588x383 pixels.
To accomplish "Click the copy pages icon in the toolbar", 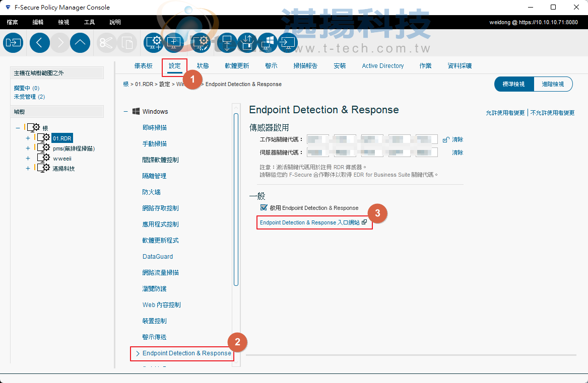I will pyautogui.click(x=127, y=43).
